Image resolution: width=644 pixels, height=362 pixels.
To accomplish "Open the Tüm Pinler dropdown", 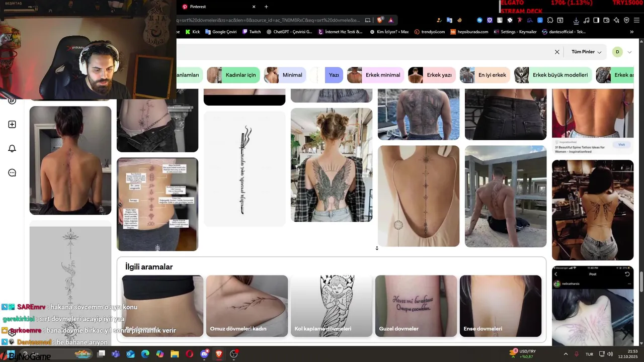I will [x=586, y=52].
